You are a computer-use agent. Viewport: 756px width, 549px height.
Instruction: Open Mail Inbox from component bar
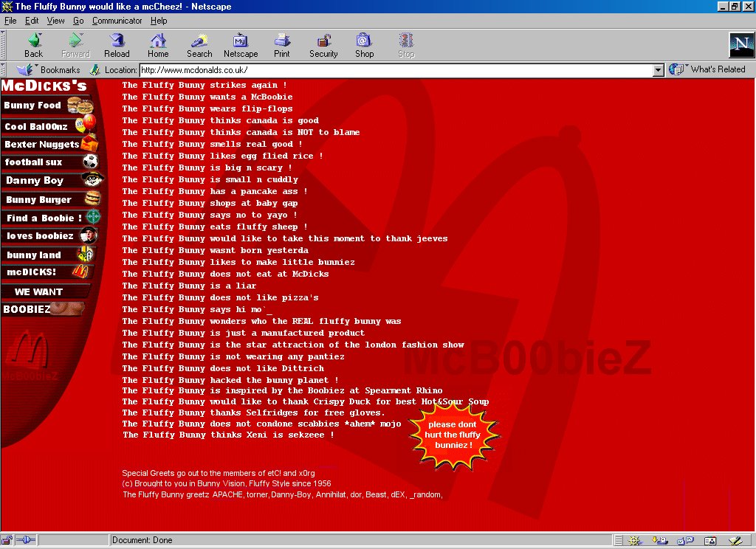tap(659, 541)
